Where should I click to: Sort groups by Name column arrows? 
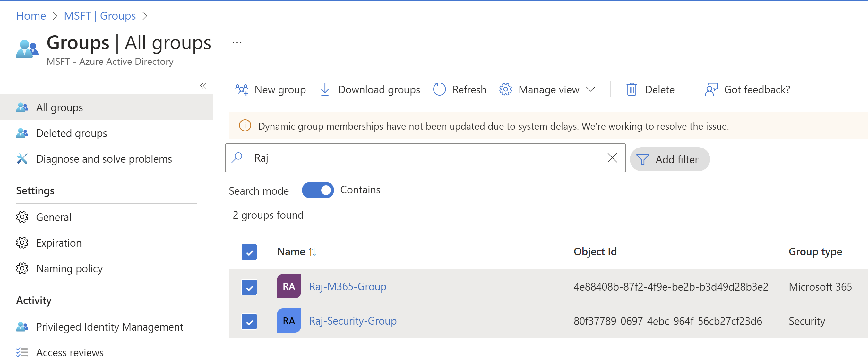coord(312,252)
